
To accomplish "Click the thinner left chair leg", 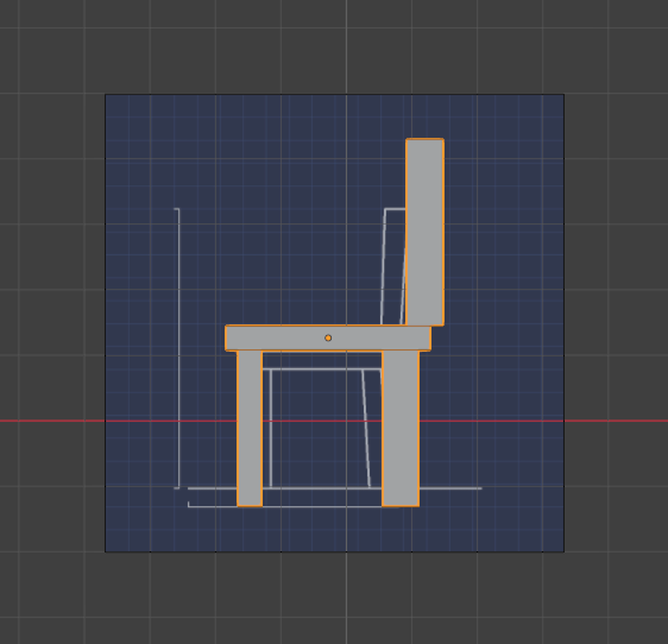I will click(x=250, y=428).
